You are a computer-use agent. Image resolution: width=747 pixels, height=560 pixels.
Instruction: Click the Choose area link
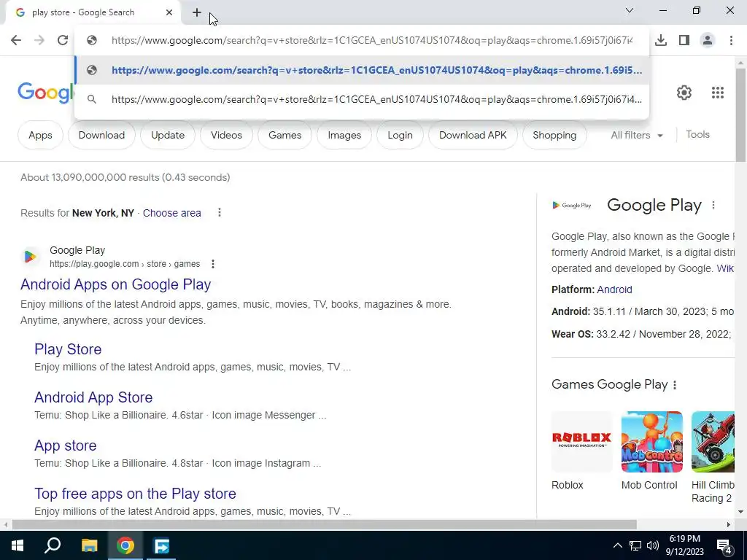point(172,214)
